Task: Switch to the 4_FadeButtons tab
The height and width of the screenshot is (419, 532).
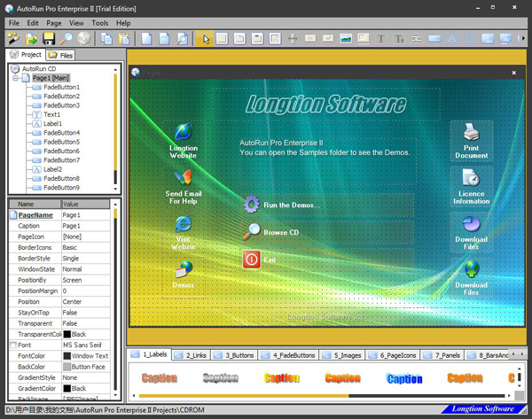Action: coord(289,355)
